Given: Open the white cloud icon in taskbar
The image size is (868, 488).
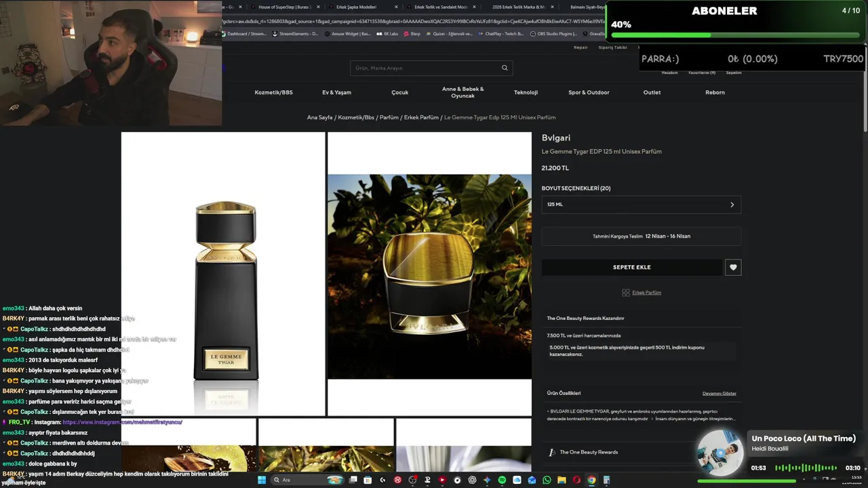Looking at the screenshot, I should tap(517, 480).
